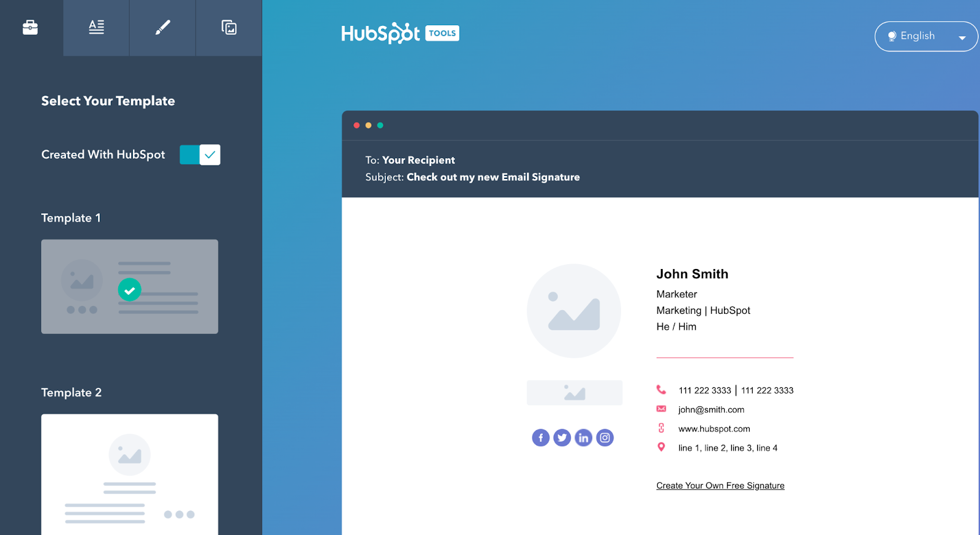Click the Marketing | HubSpot text
The width and height of the screenshot is (980, 535).
click(x=703, y=310)
